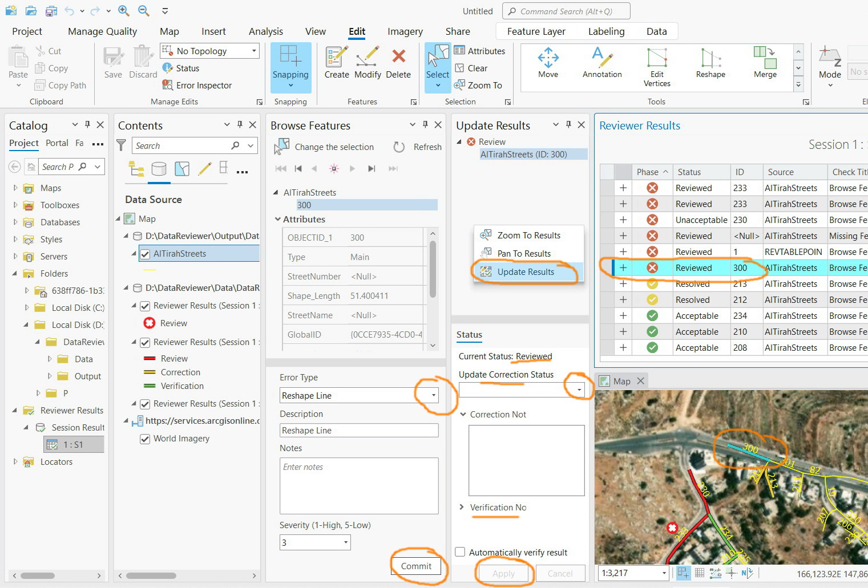Click the Correction color swatch in Contents
The image size is (868, 588).
coord(149,372)
